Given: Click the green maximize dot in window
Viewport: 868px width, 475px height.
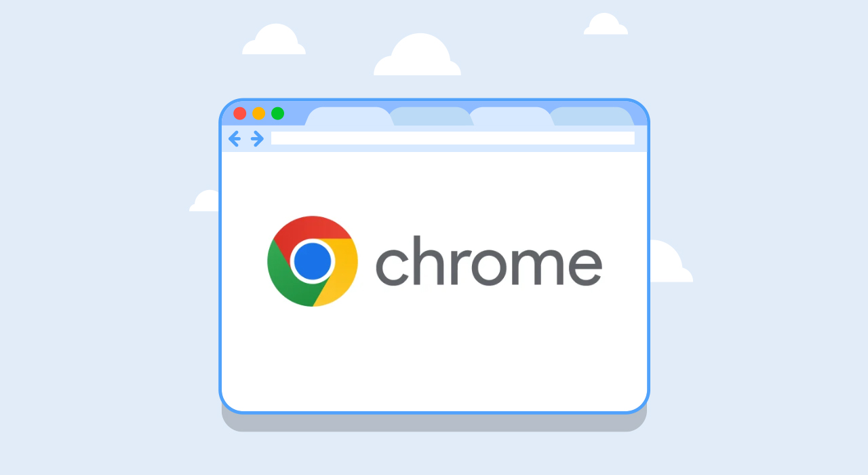Looking at the screenshot, I should click(278, 113).
